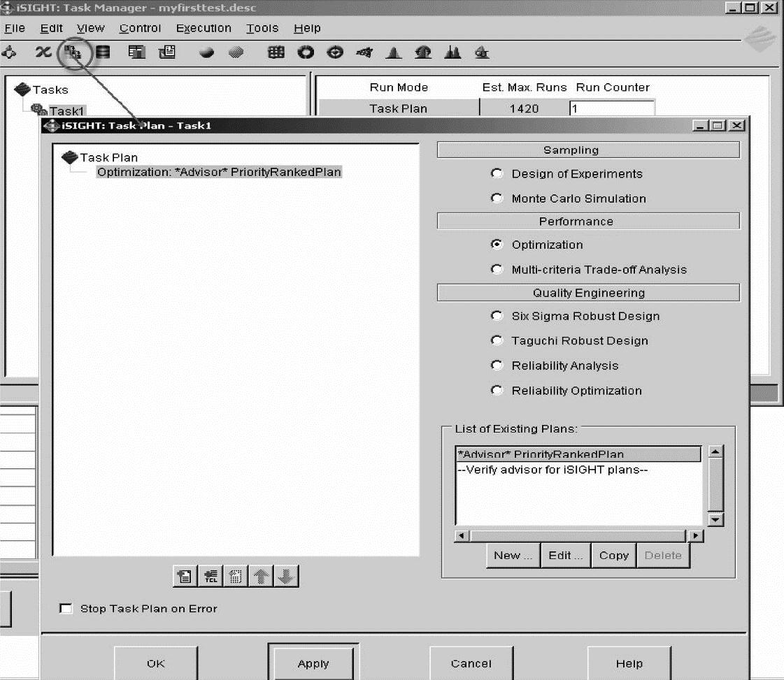Click the Copy plan button
This screenshot has height=680, width=784.
[614, 556]
